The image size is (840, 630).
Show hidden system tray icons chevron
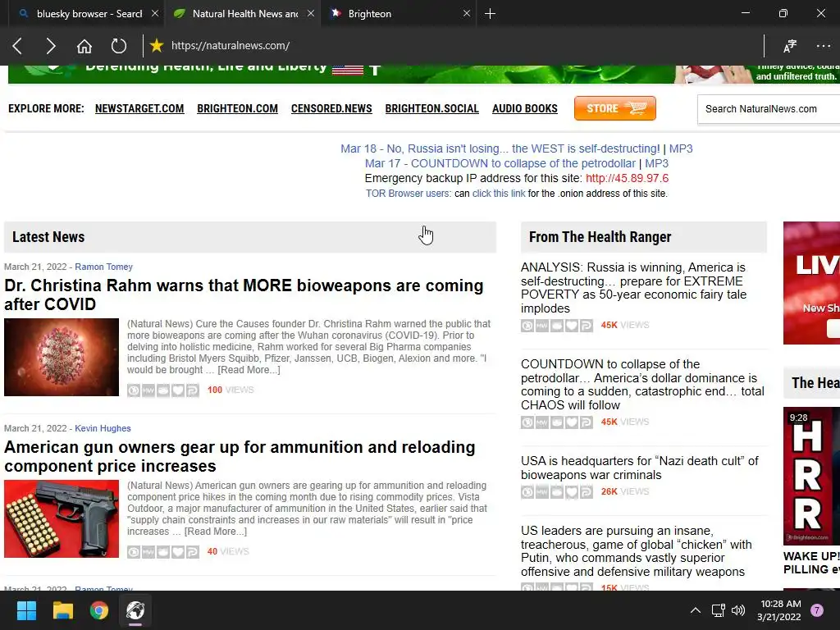696,610
